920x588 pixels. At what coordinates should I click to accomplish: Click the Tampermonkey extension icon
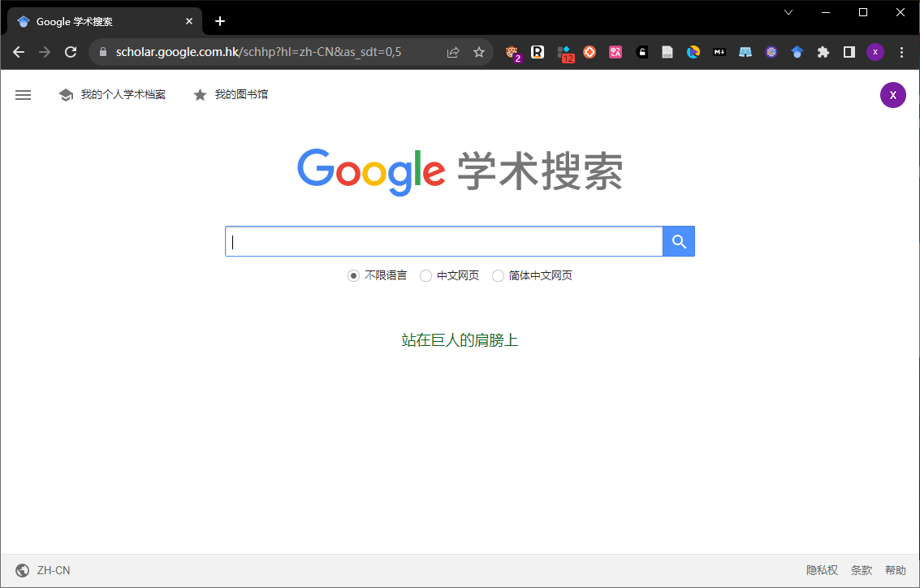coord(513,51)
